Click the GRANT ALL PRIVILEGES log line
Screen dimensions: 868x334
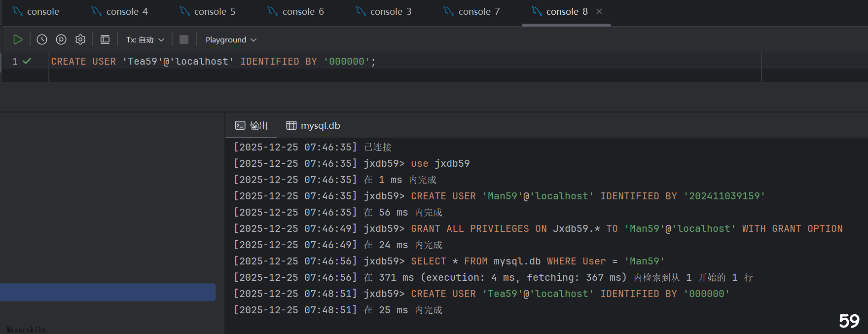(x=538, y=228)
